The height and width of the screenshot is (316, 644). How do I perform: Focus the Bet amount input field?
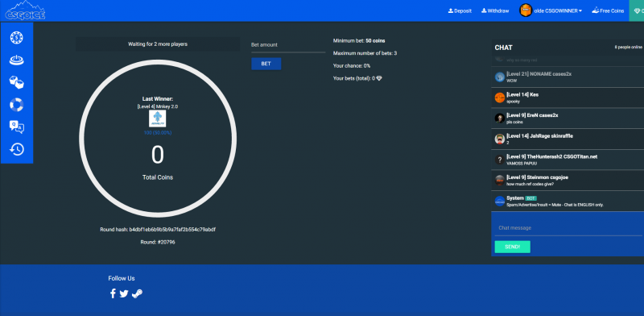[x=288, y=46]
